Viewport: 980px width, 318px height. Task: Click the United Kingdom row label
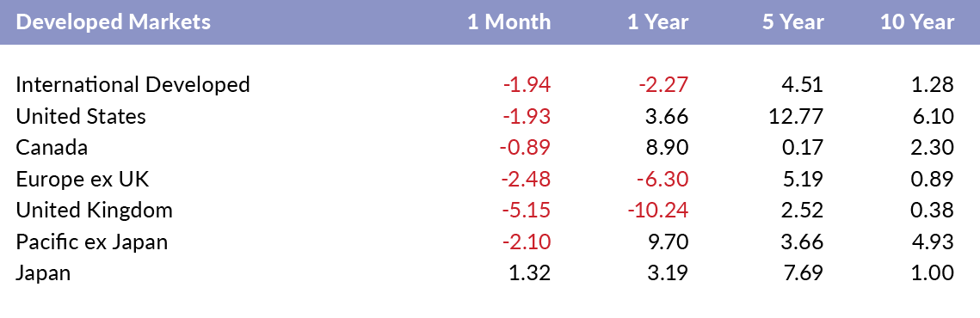pos(94,211)
